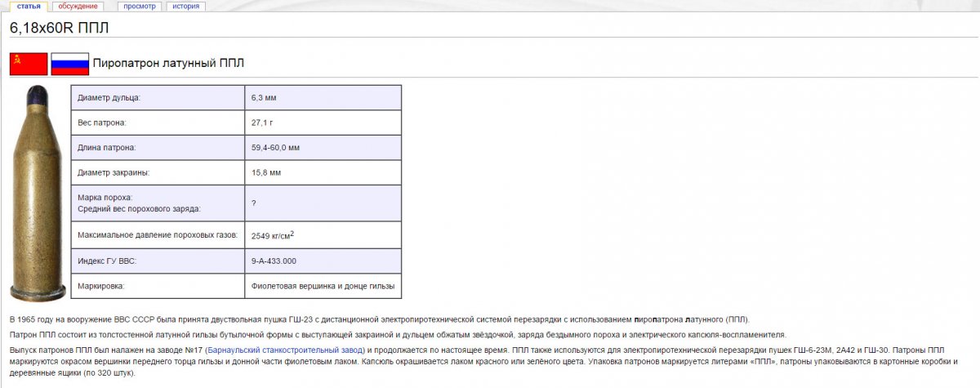Viewport: 980px width, 388px height.
Task: Click the question mark in the Марка пороха row
Action: pyautogui.click(x=254, y=203)
